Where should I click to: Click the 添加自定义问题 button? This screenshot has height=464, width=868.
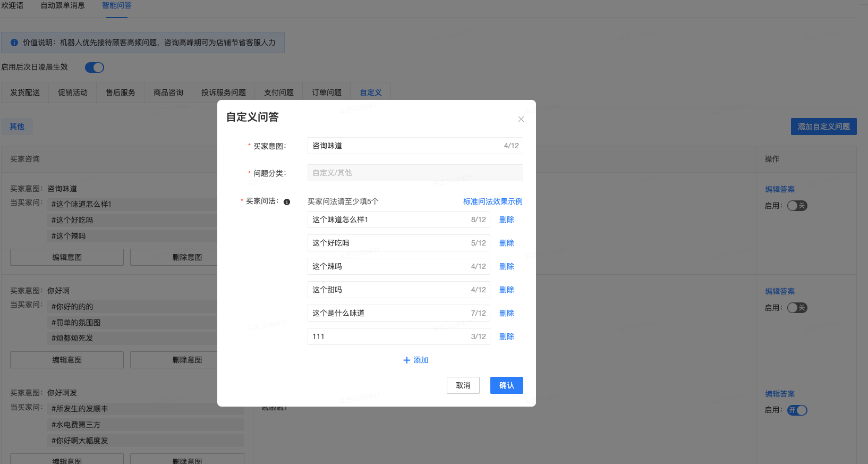coord(823,126)
